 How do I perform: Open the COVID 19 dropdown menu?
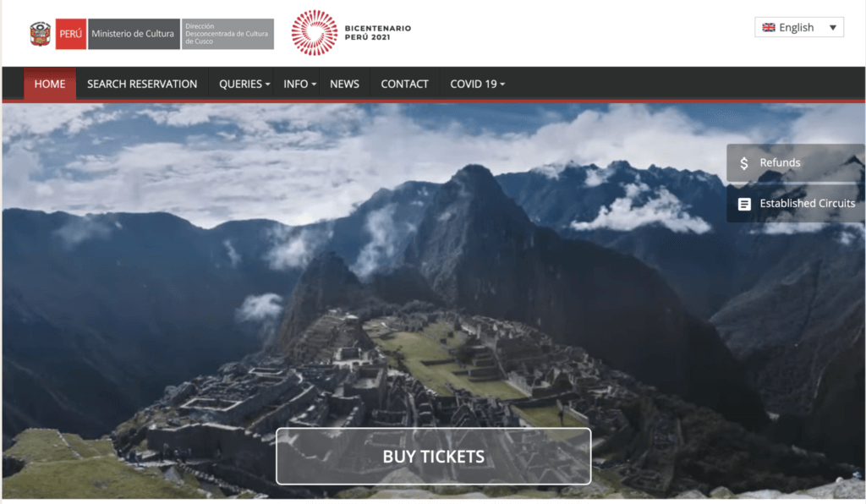pos(477,84)
